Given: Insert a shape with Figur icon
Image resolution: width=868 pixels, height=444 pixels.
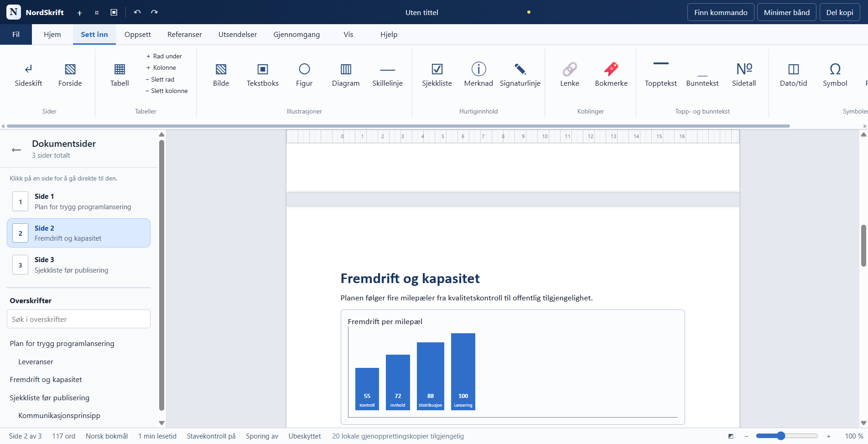Looking at the screenshot, I should (304, 74).
